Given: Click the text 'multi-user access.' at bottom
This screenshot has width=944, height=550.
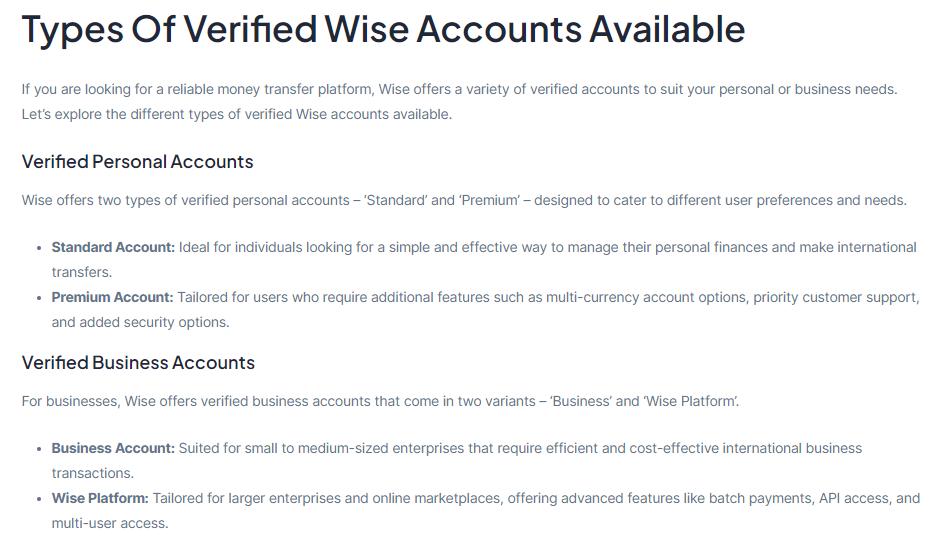Looking at the screenshot, I should point(110,523).
